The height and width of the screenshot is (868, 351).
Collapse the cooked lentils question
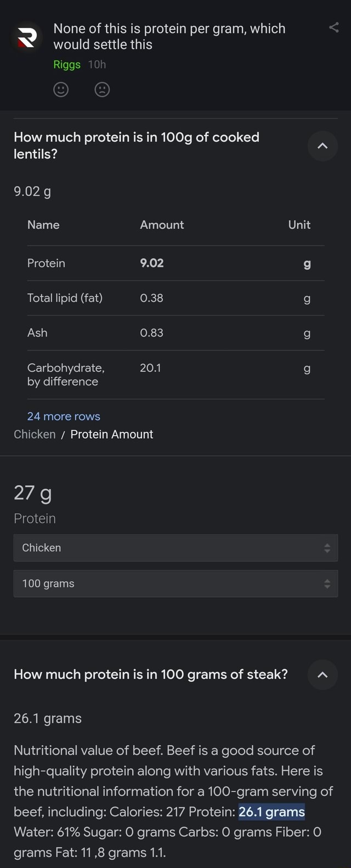[322, 146]
